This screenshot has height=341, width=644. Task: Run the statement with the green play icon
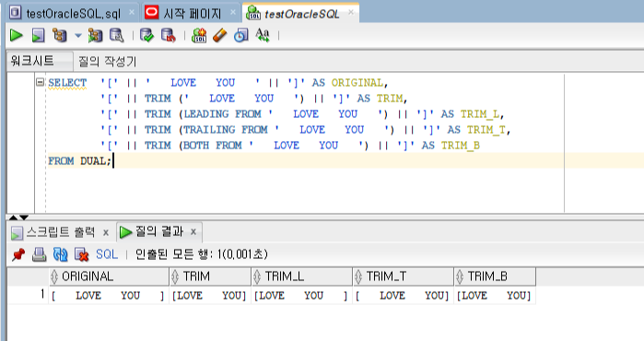[17, 35]
